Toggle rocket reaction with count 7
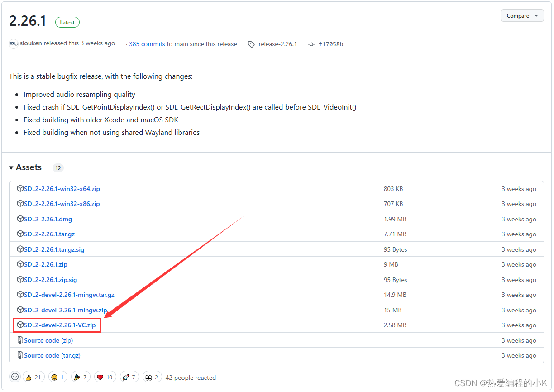554x392 pixels. click(129, 377)
